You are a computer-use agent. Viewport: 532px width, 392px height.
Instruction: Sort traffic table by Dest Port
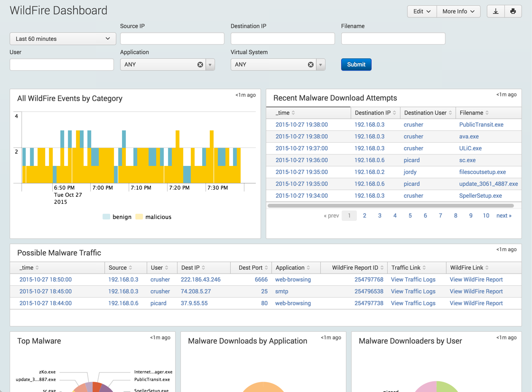pos(253,268)
